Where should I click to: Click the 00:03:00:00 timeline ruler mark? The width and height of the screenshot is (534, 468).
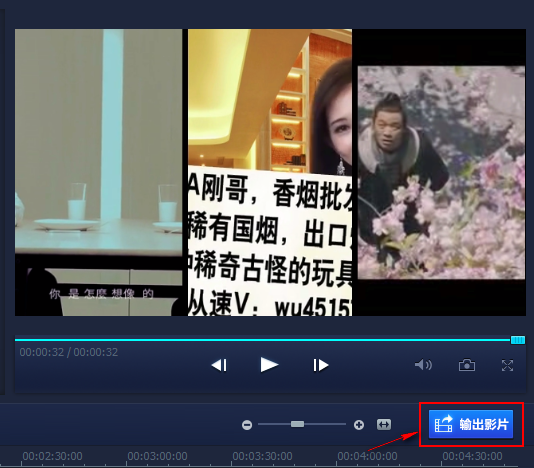tap(157, 456)
